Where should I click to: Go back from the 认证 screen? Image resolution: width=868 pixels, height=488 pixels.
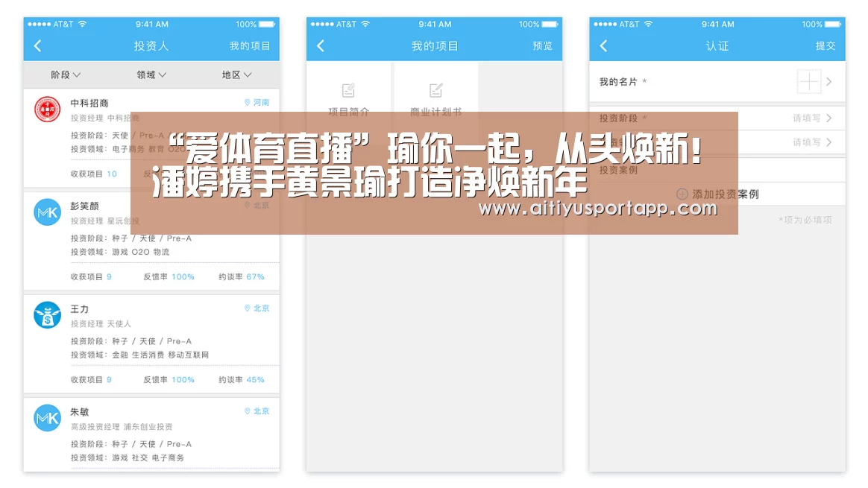(603, 46)
